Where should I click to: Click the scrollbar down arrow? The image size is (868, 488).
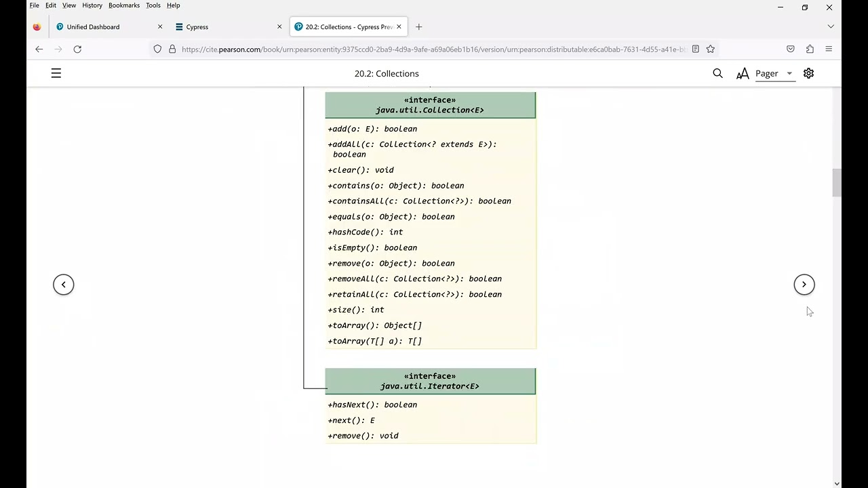(837, 483)
